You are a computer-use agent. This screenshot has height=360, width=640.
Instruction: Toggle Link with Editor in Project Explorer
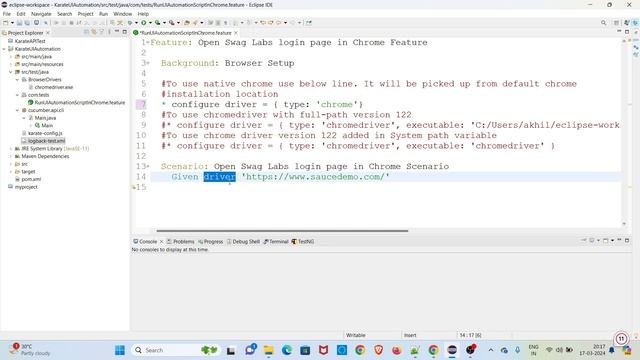point(93,32)
